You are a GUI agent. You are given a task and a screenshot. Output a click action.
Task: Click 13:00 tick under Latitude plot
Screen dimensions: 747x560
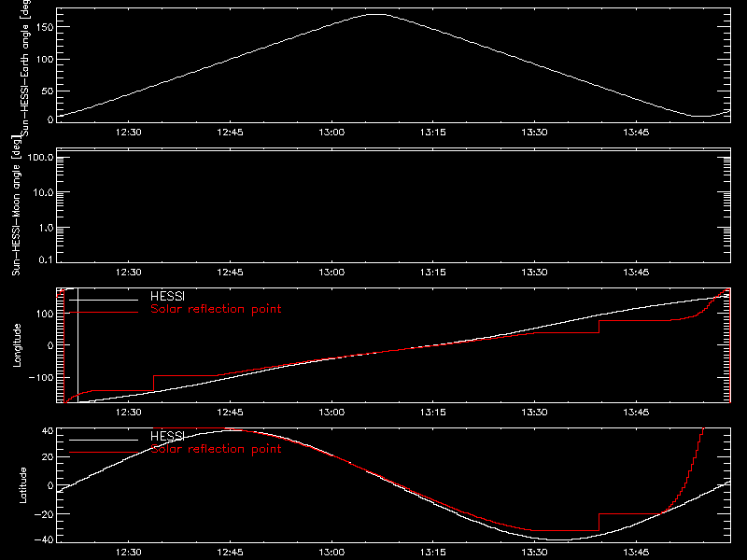tap(331, 552)
